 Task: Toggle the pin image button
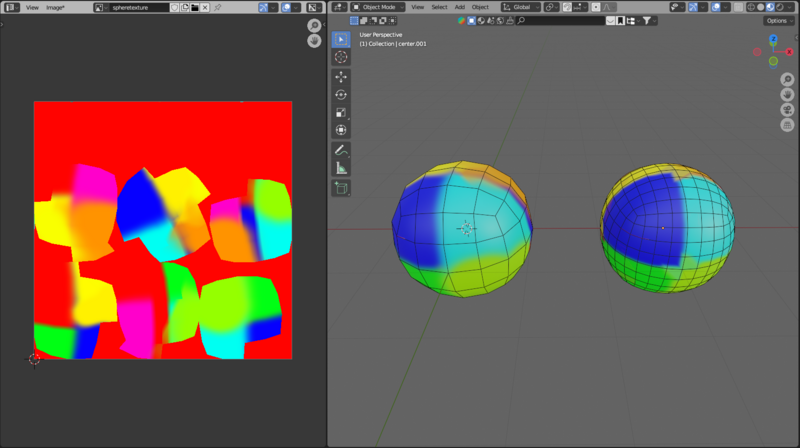[218, 7]
